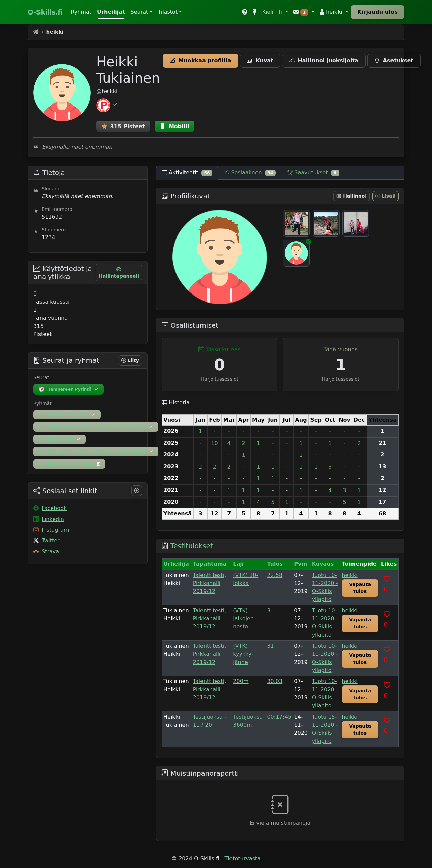Image resolution: width=432 pixels, height=868 pixels.
Task: Open the help question mark icon
Action: click(x=245, y=12)
